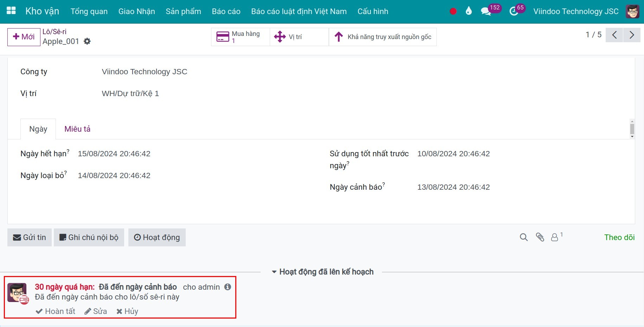The height and width of the screenshot is (327, 644).
Task: Search messages with magnifier icon
Action: coord(524,237)
